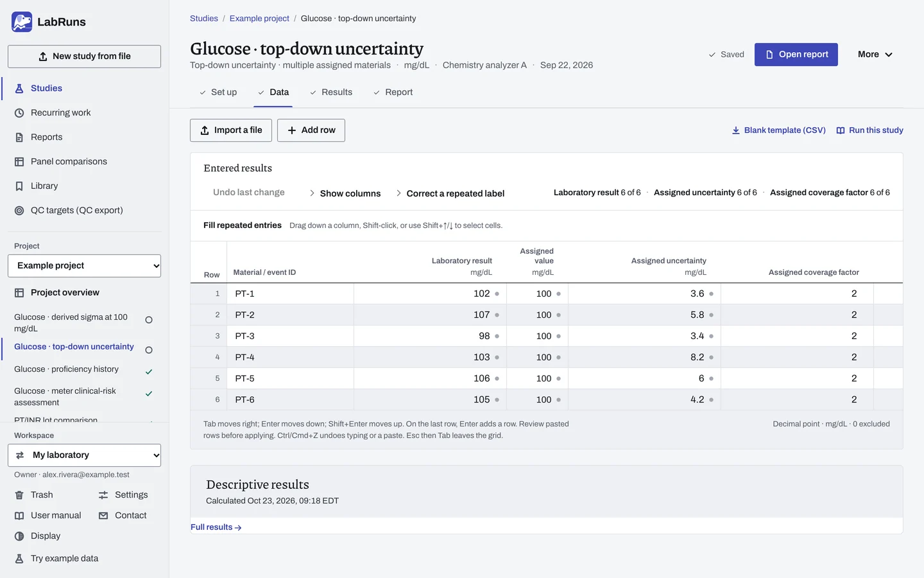Open the My laboratory workspace dropdown

[x=84, y=455]
